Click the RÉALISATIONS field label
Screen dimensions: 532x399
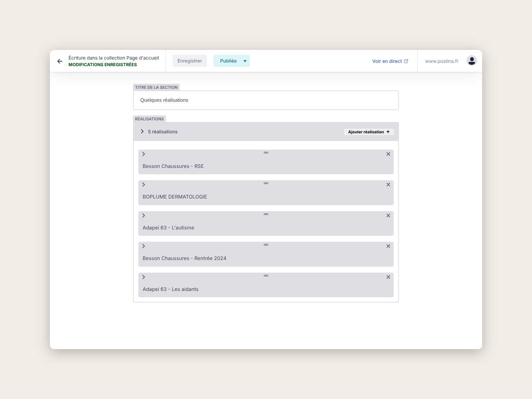[x=149, y=119]
